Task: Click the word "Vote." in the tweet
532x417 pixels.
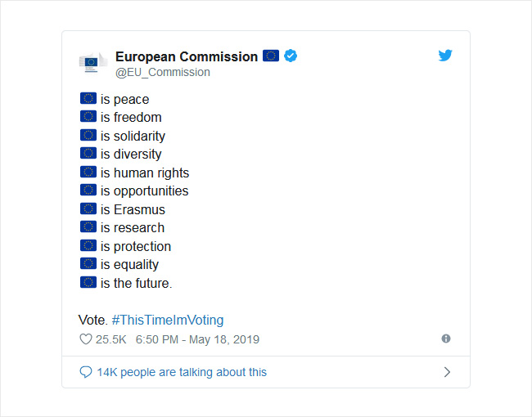Action: [x=93, y=320]
